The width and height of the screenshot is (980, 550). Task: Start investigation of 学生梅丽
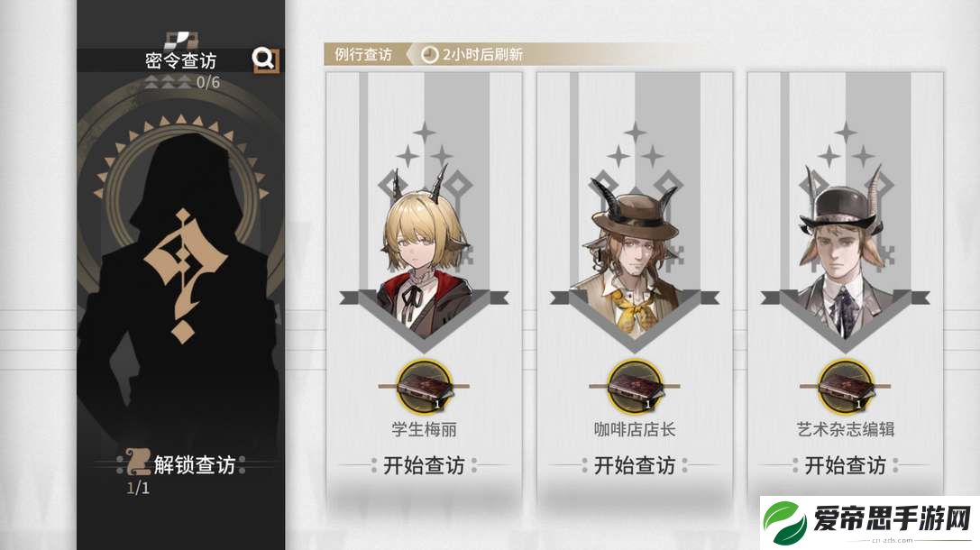pyautogui.click(x=424, y=465)
